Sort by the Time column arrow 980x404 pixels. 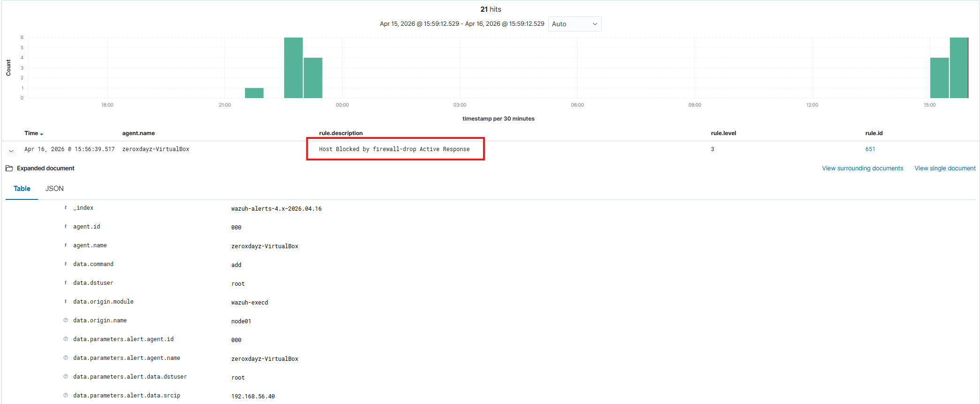42,134
